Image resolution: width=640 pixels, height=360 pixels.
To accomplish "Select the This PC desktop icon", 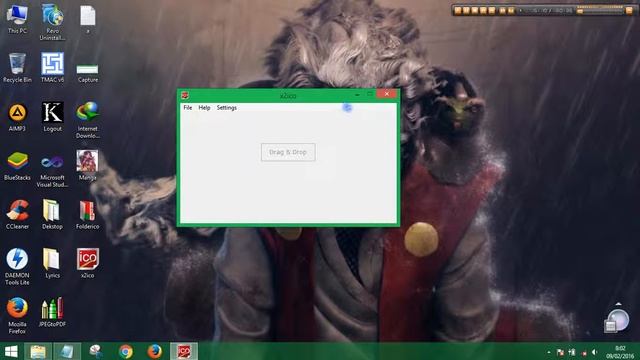I will (x=17, y=19).
